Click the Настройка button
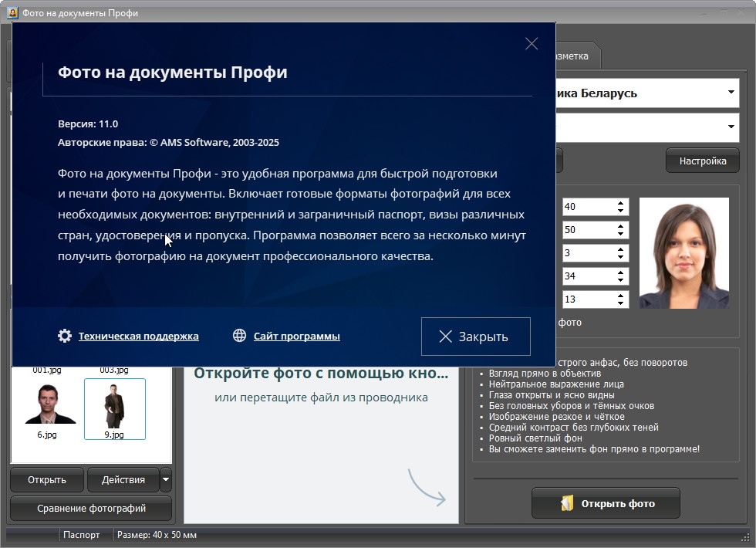756x548 pixels. (x=703, y=161)
